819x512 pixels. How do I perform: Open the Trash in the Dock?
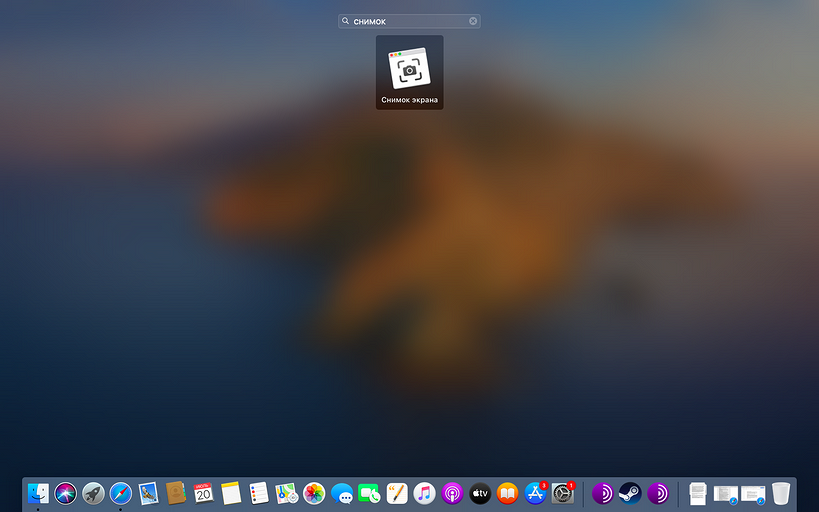coord(781,493)
